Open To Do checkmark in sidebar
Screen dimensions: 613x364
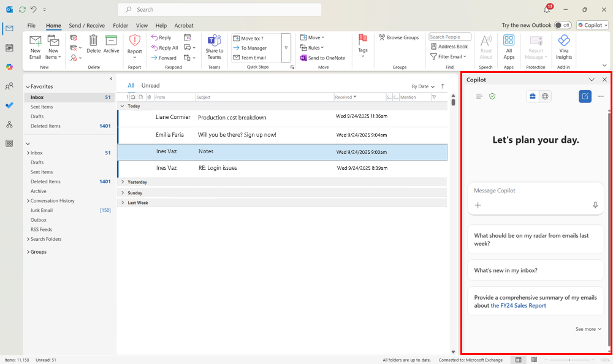click(x=9, y=105)
